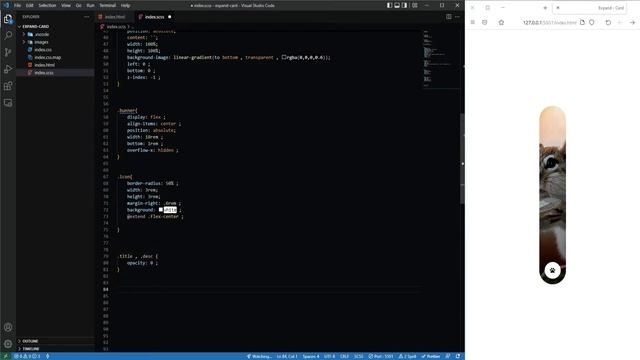640x360 pixels.
Task: Open the Run and Debug view
Action: [x=8, y=69]
